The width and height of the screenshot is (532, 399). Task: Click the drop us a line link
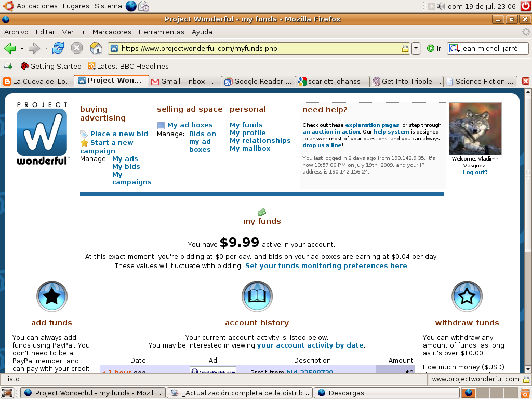point(322,145)
